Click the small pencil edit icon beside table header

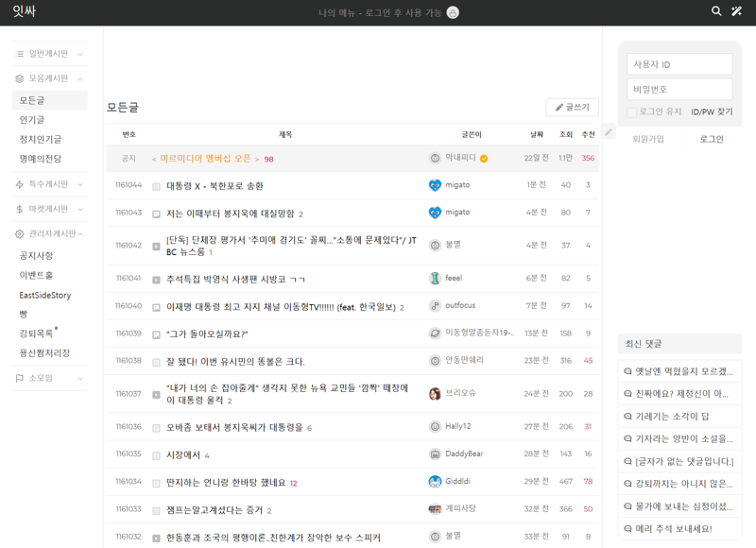[x=609, y=131]
